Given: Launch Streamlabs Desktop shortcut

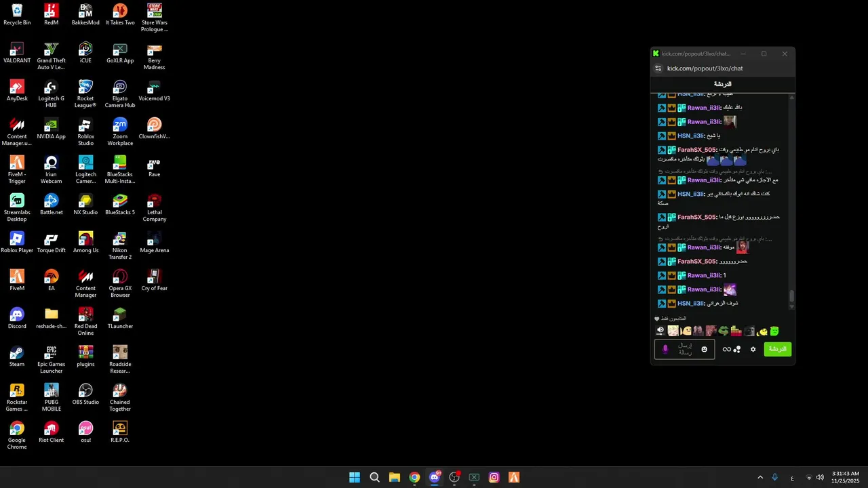Looking at the screenshot, I should tap(17, 208).
